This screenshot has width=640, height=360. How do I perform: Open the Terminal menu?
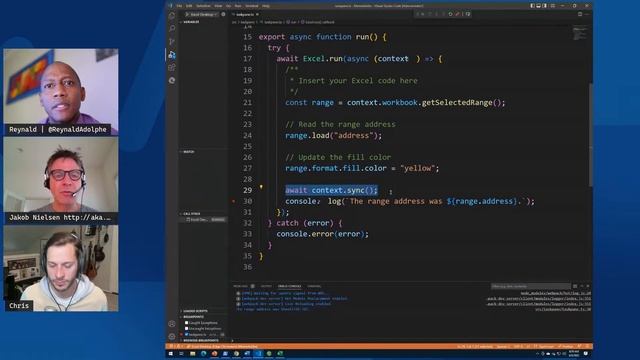click(252, 6)
